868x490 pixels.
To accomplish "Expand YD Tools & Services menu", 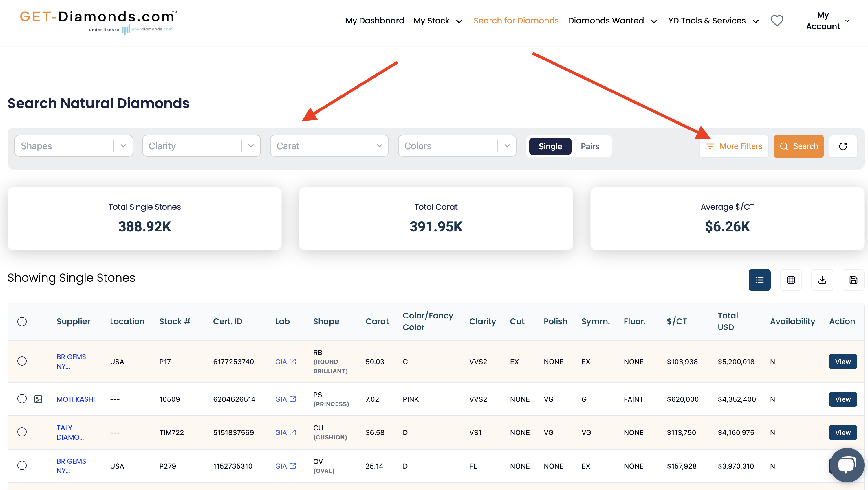I will click(x=713, y=21).
